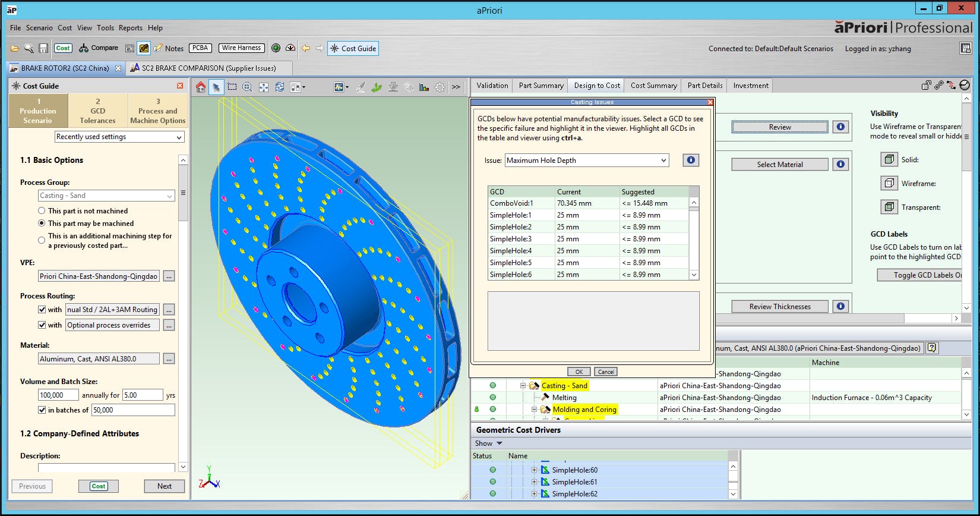Click the info icon beside the Review button
The image size is (980, 516).
click(840, 127)
